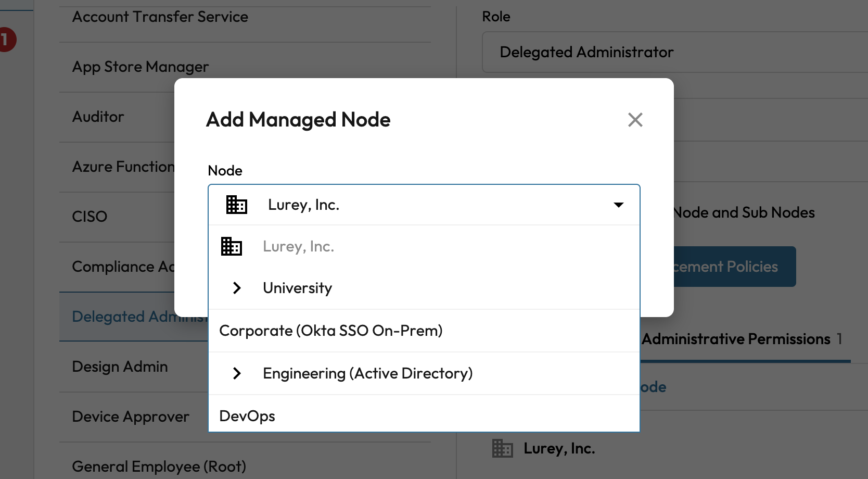This screenshot has width=868, height=479.
Task: Expand the University node chevron
Action: [237, 288]
